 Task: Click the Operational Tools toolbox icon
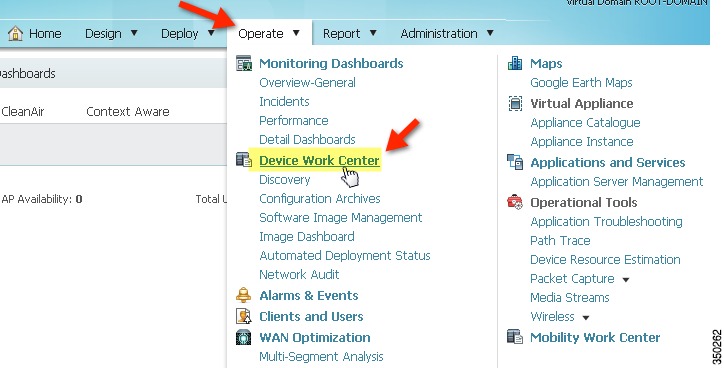tap(515, 202)
